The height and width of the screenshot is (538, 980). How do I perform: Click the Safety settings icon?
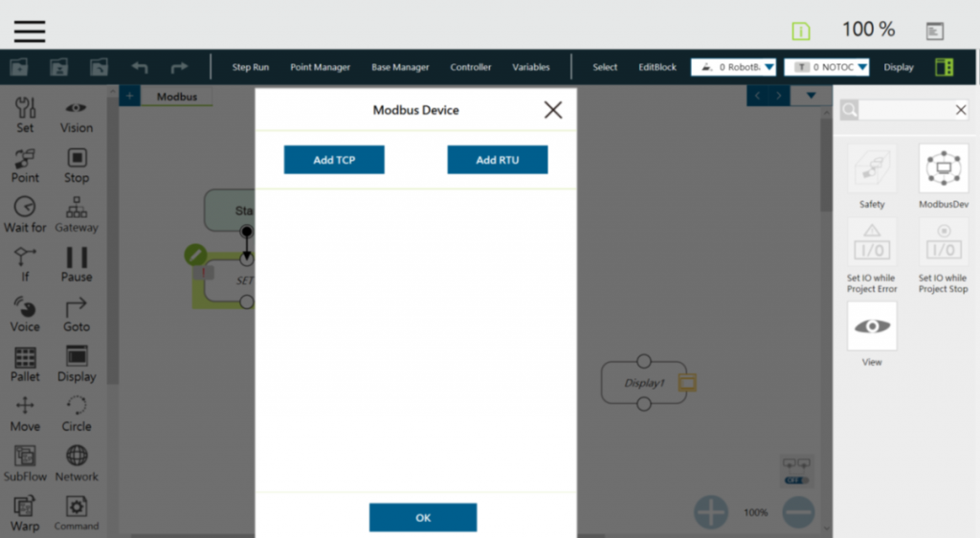(872, 169)
